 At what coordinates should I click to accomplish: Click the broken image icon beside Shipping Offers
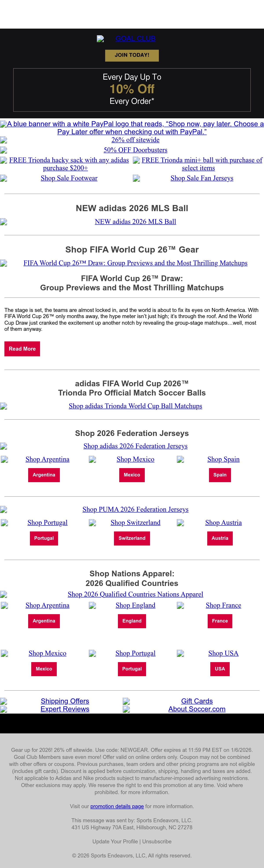point(4,701)
